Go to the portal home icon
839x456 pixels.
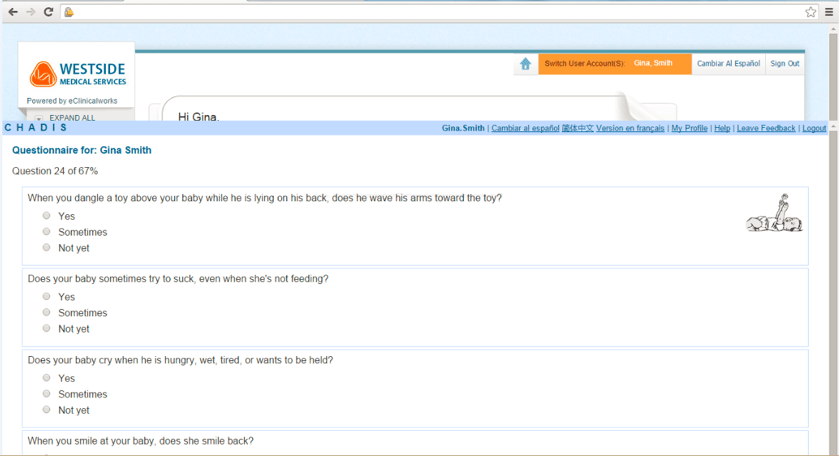coord(525,64)
